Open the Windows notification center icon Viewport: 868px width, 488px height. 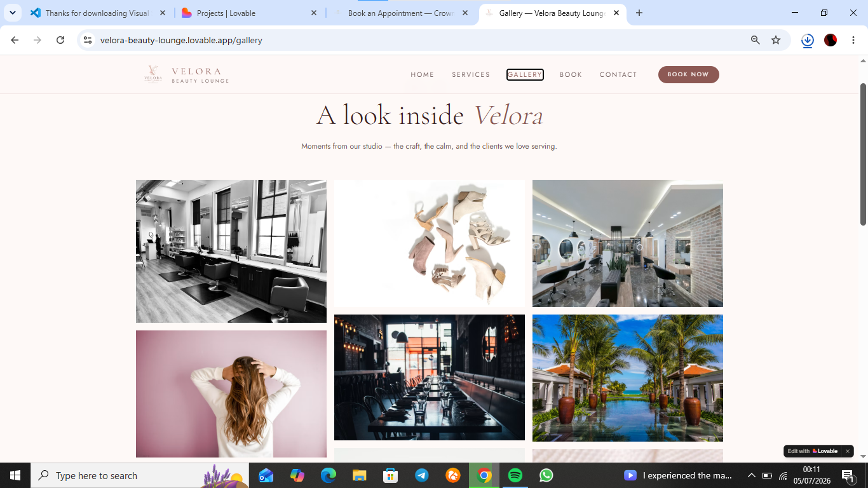(848, 475)
